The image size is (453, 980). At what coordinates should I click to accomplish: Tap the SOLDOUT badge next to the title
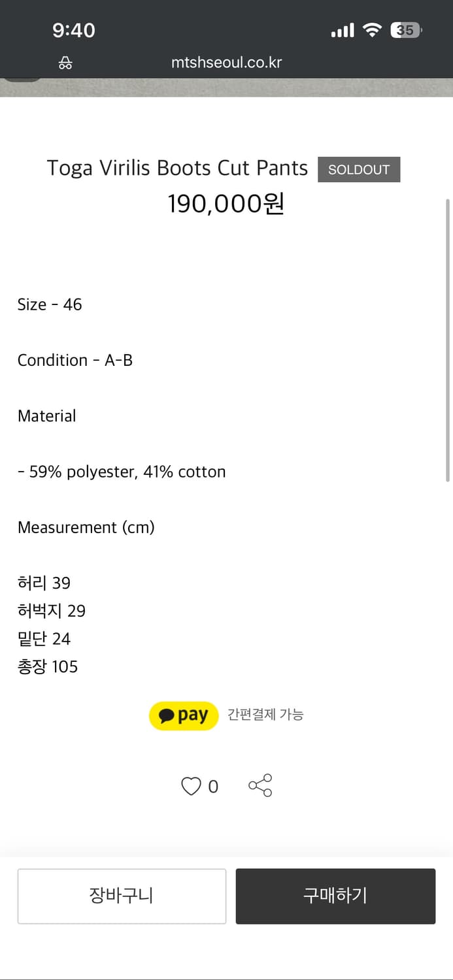click(359, 169)
